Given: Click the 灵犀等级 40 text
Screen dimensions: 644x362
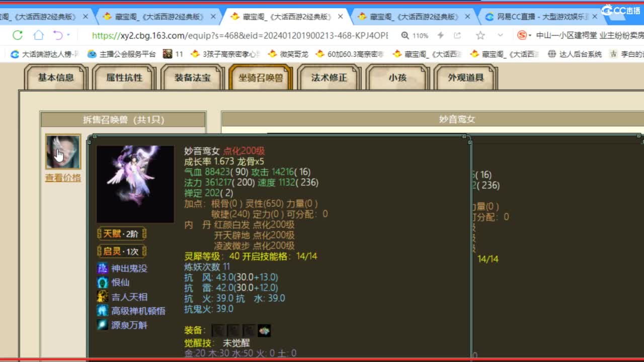Looking at the screenshot, I should (212, 256).
